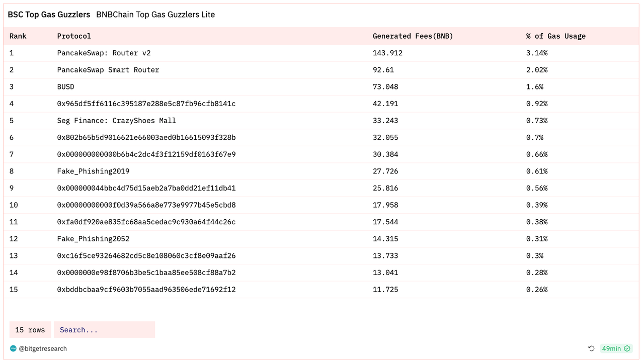Open BNBChain Top Gas Guzzlers Lite link
The image size is (644, 363).
pos(155,15)
